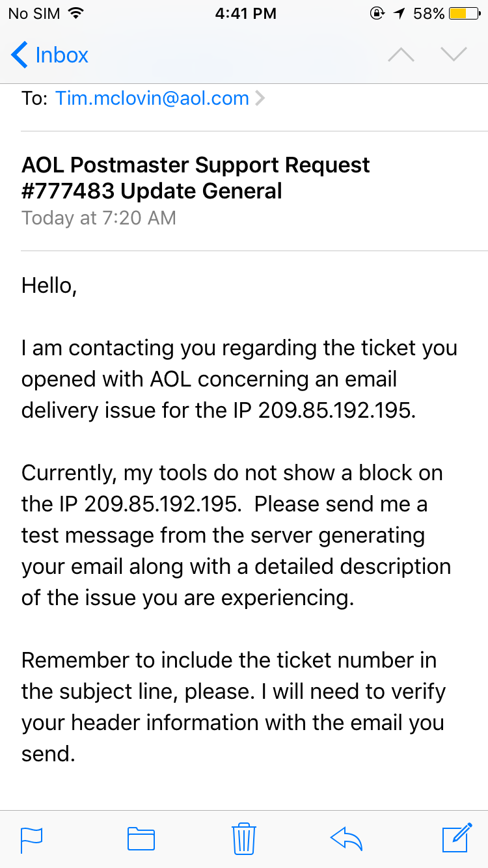Delete the message using the trash icon
488x868 pixels.
point(243,838)
